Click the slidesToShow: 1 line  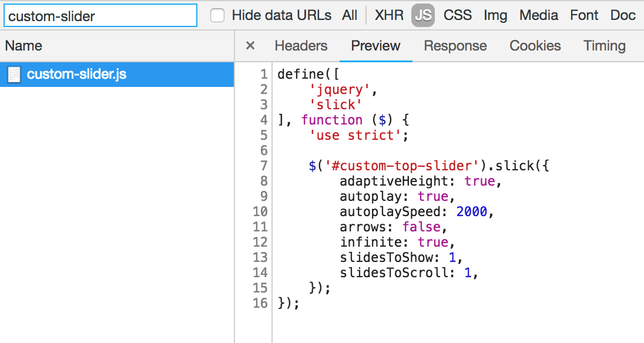(401, 257)
